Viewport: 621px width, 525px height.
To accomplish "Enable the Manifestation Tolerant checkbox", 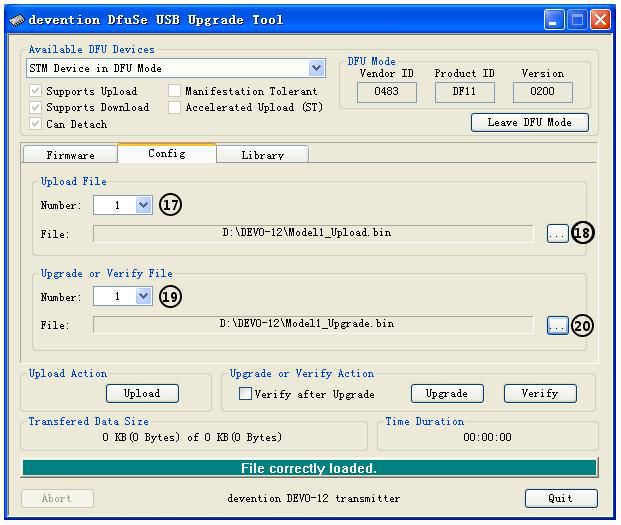I will [174, 91].
